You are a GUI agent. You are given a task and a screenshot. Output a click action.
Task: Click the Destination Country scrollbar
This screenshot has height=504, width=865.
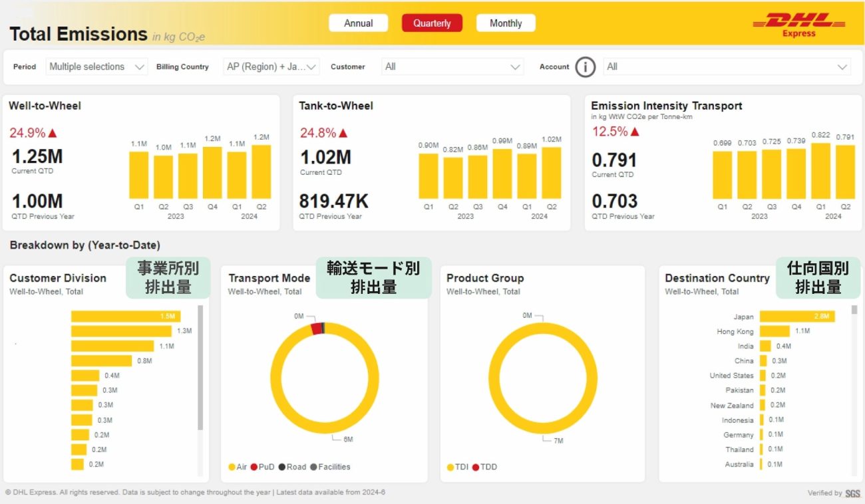coord(855,310)
